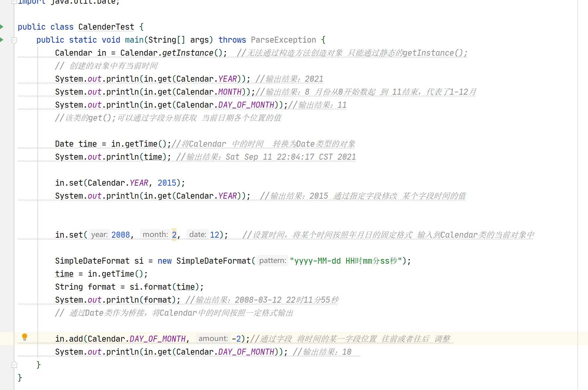Click the fold marker at main's closing brace
This screenshot has width=588, height=390.
click(x=14, y=365)
